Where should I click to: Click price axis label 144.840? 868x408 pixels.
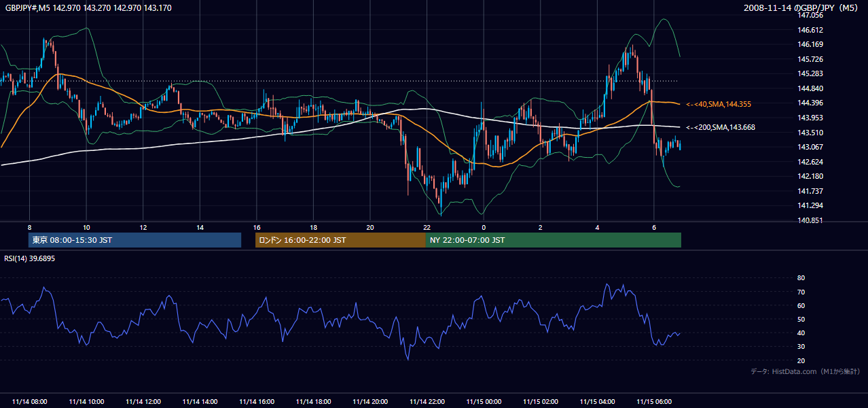coord(811,88)
